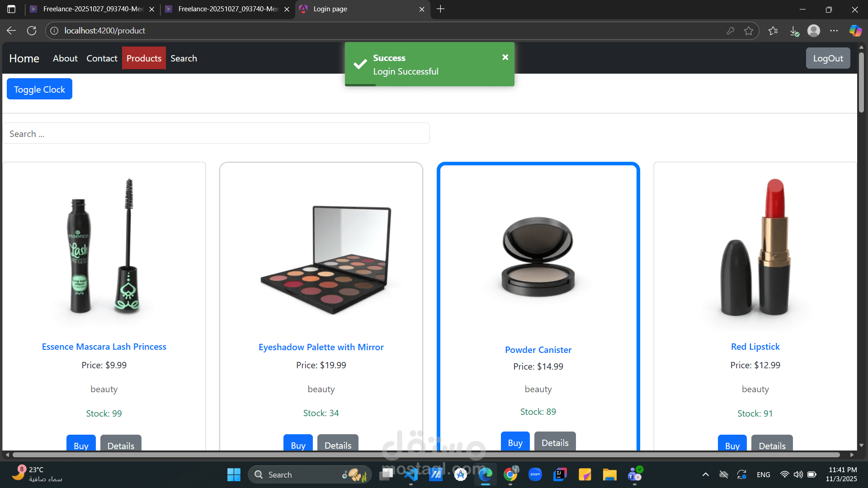The image size is (868, 488).
Task: Open the browser downloads icon
Action: pyautogui.click(x=794, y=31)
